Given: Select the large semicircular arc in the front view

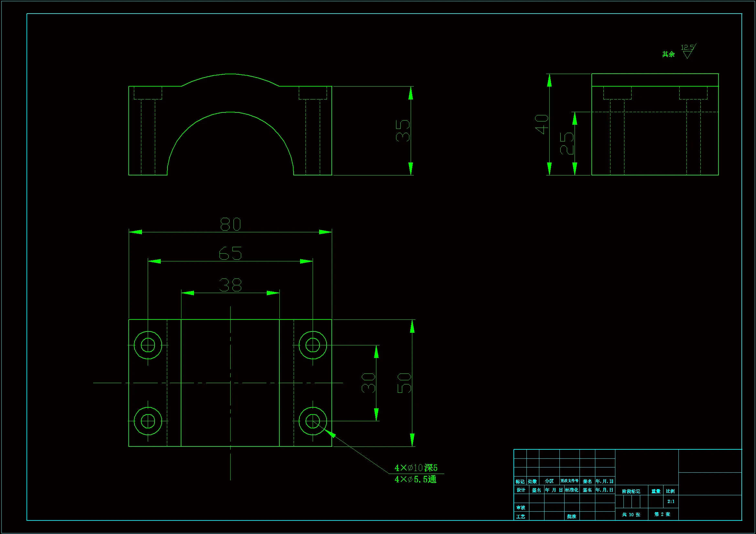Looking at the screenshot, I should point(230,112).
